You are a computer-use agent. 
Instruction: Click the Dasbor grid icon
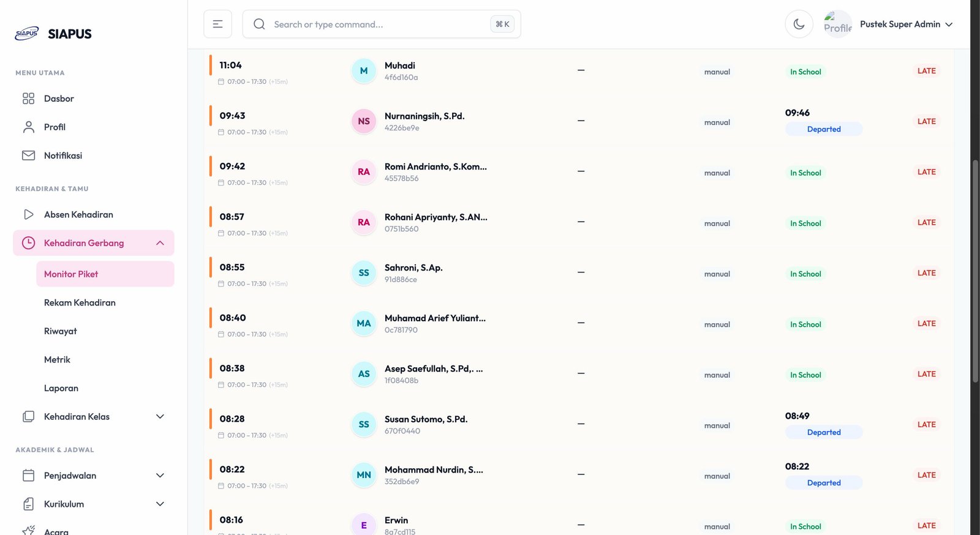(28, 99)
